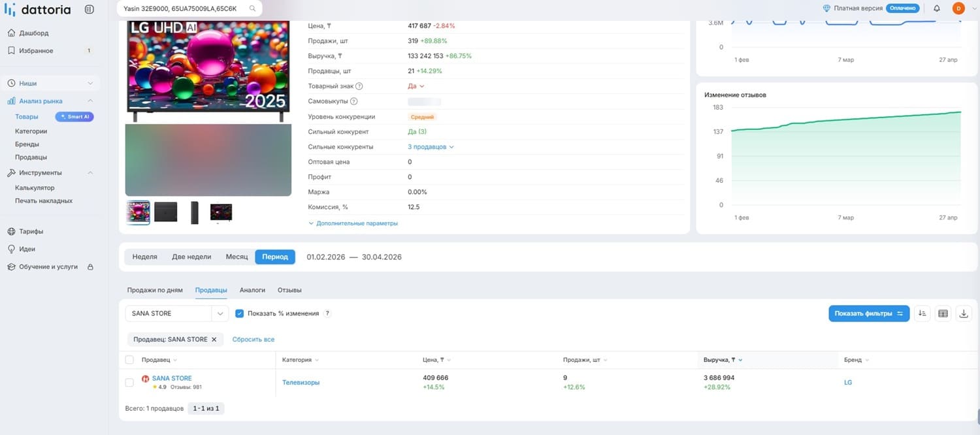Open the Отзывы tab
Screen dimensions: 980x435
click(x=289, y=290)
